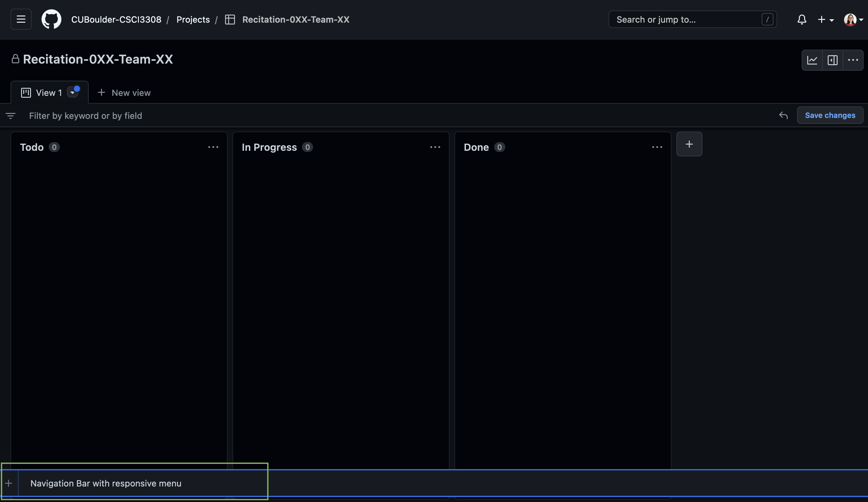The height and width of the screenshot is (502, 868).
Task: Open the user avatar menu
Action: (x=853, y=20)
